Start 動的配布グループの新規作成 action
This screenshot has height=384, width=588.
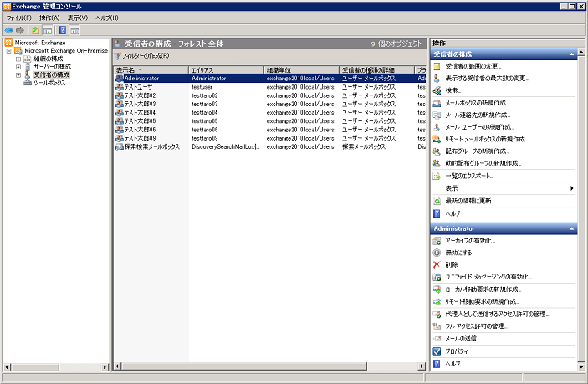point(483,163)
